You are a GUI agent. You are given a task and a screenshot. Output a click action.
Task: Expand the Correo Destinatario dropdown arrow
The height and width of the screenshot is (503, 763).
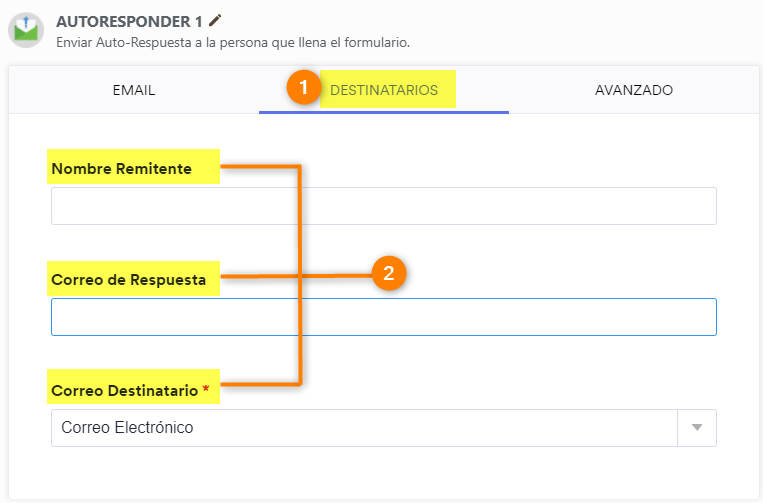[x=697, y=428]
